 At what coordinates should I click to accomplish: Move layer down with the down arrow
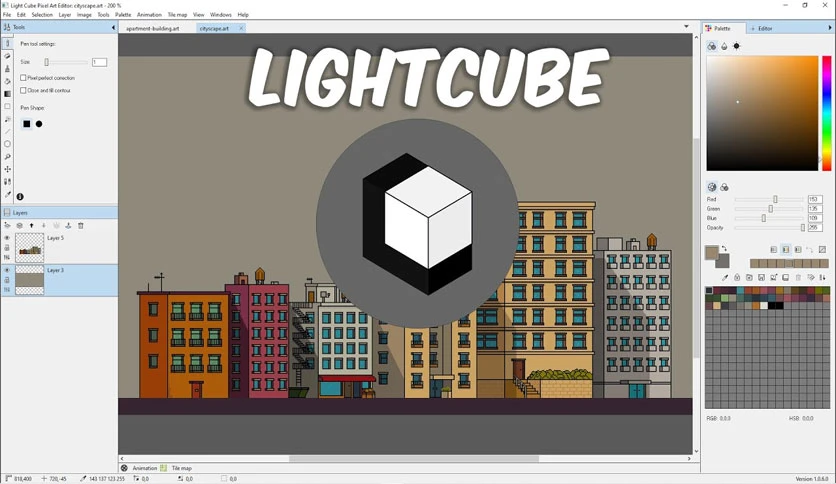44,225
